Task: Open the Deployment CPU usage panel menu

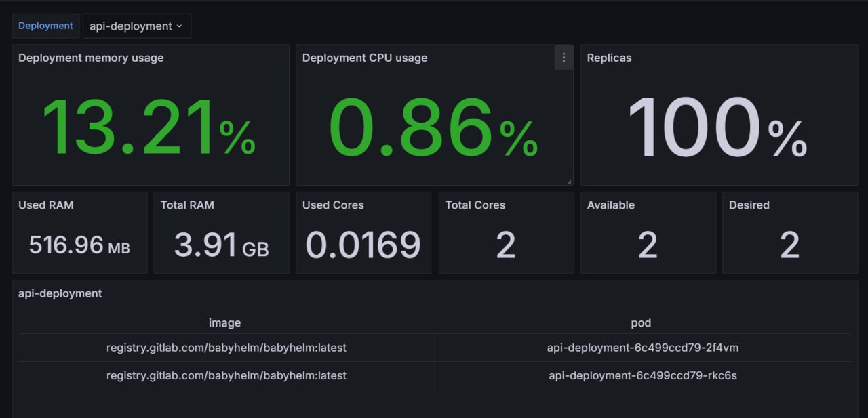Action: click(564, 58)
